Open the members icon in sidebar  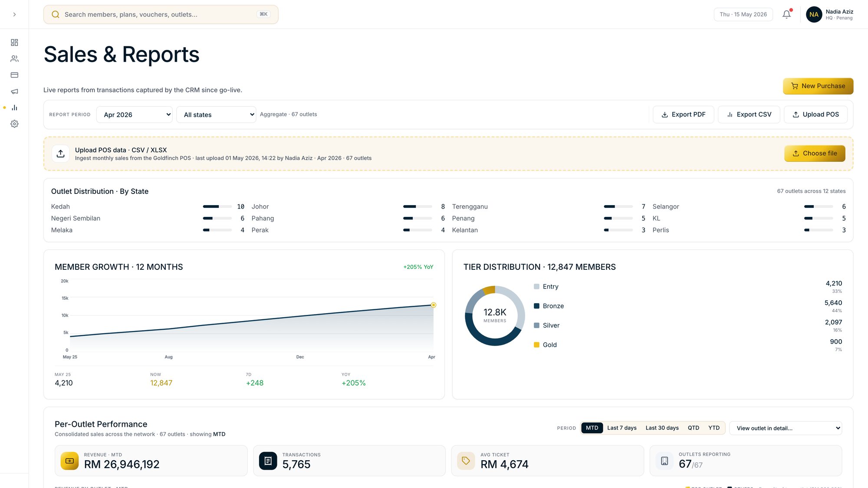pyautogui.click(x=14, y=59)
